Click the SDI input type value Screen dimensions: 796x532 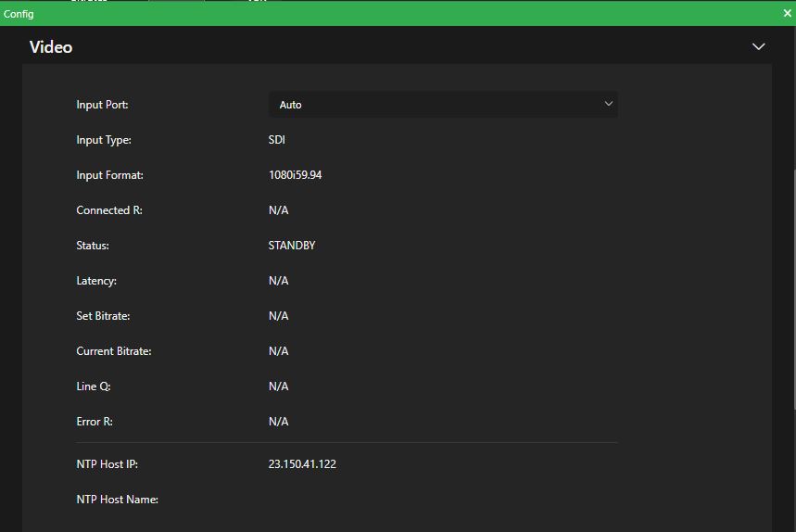(277, 140)
